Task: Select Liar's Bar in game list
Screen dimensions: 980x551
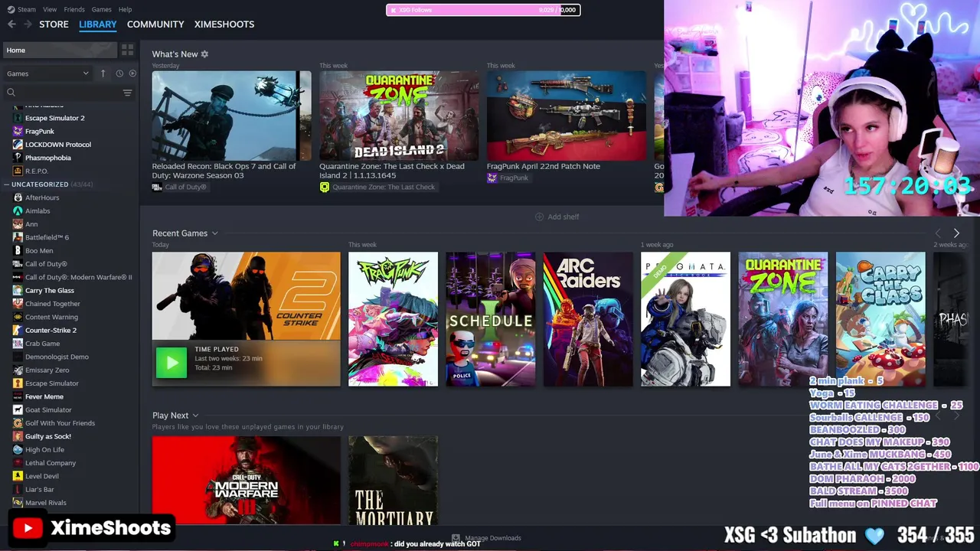Action: (x=40, y=490)
